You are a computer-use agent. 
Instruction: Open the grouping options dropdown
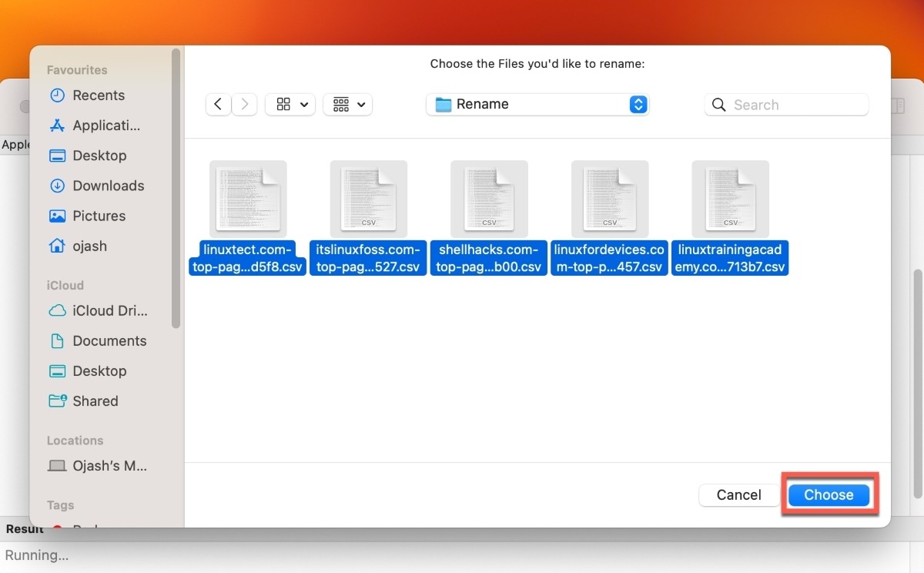347,103
